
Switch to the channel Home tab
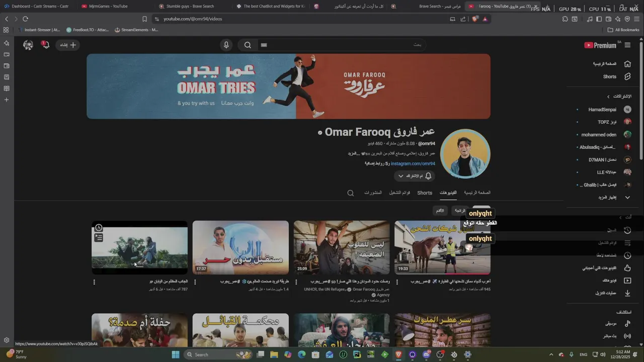(477, 193)
